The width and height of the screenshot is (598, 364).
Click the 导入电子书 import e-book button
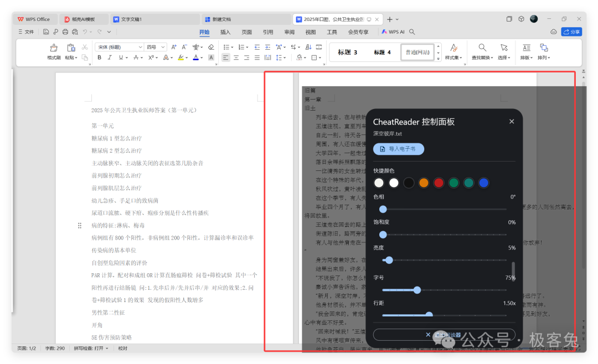pyautogui.click(x=399, y=149)
